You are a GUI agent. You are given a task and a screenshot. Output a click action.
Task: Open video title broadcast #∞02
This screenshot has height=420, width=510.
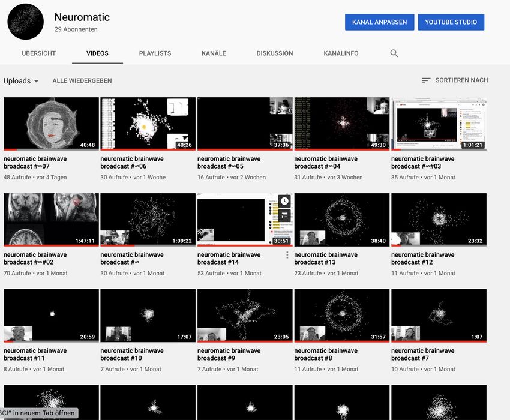35,259
